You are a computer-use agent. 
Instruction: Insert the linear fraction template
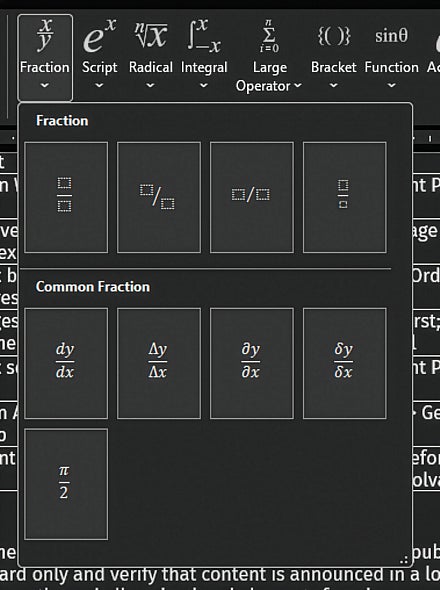[x=252, y=197]
